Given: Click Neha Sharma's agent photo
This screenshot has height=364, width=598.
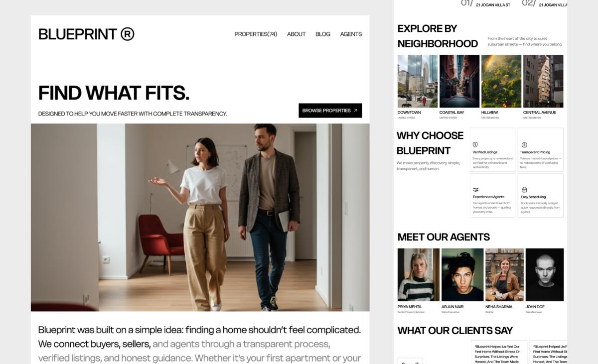Looking at the screenshot, I should 504,275.
